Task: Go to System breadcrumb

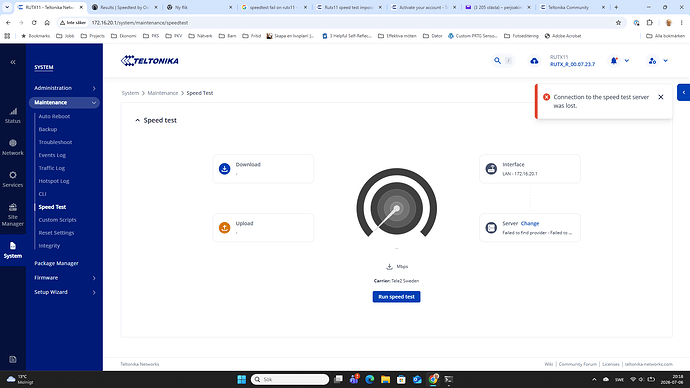Action: pyautogui.click(x=130, y=93)
